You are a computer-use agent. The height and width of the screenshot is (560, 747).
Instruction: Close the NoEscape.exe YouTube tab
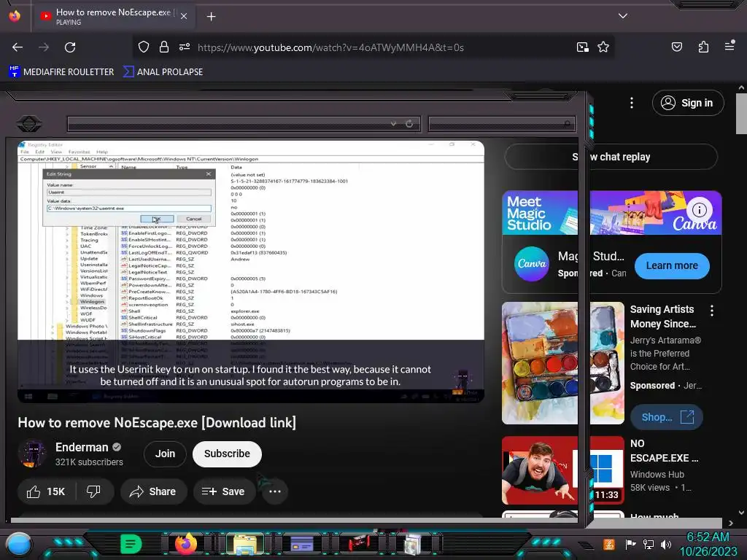(184, 16)
